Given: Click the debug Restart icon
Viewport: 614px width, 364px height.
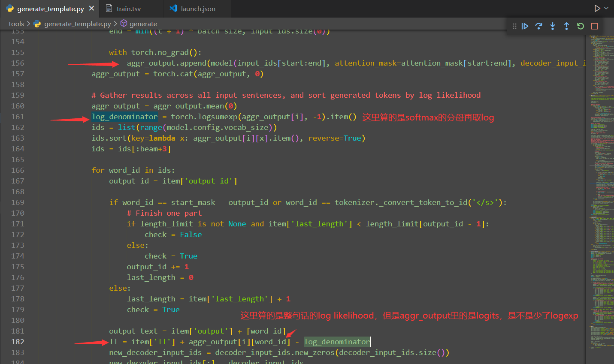Looking at the screenshot, I should pyautogui.click(x=581, y=26).
